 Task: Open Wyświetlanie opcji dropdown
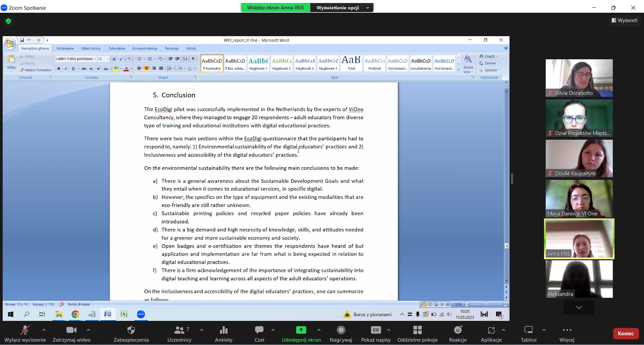342,8
